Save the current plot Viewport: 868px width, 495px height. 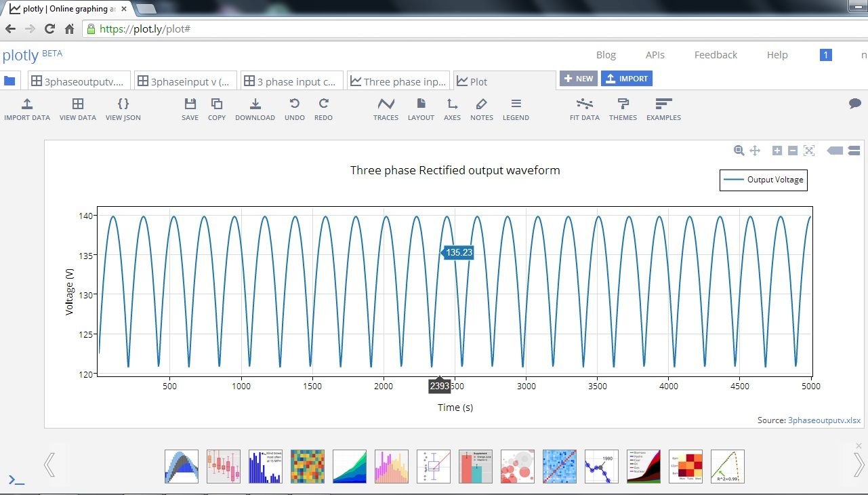click(190, 107)
